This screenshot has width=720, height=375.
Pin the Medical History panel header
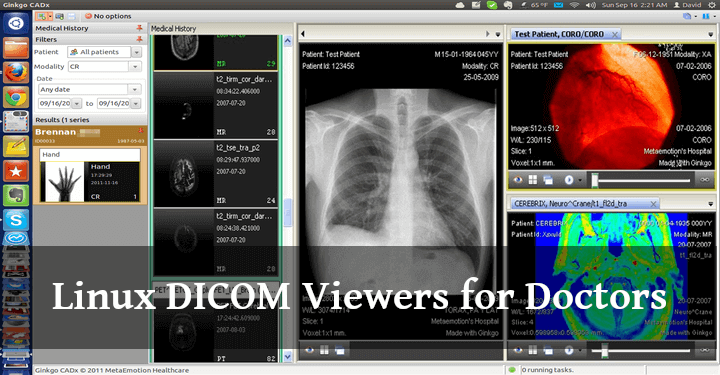pos(140,28)
